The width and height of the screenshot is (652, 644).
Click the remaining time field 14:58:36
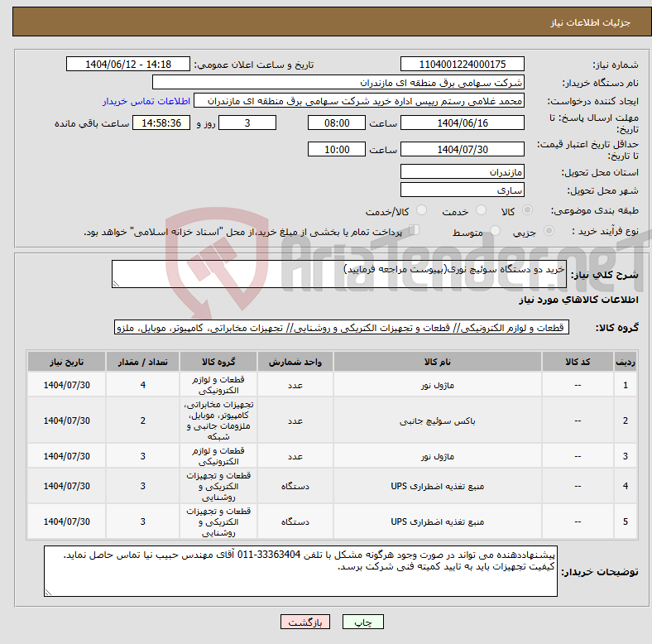(x=161, y=123)
